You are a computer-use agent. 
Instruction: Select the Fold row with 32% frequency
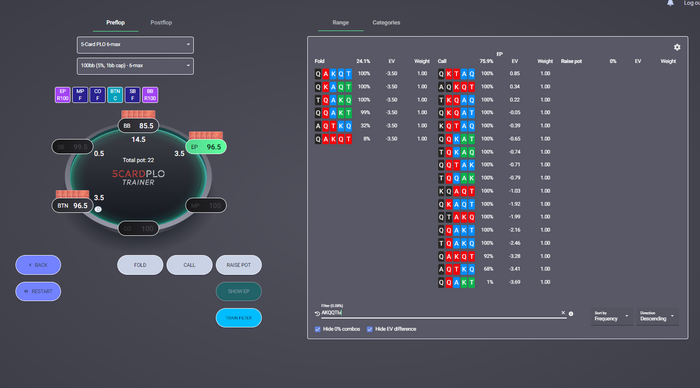click(372, 126)
